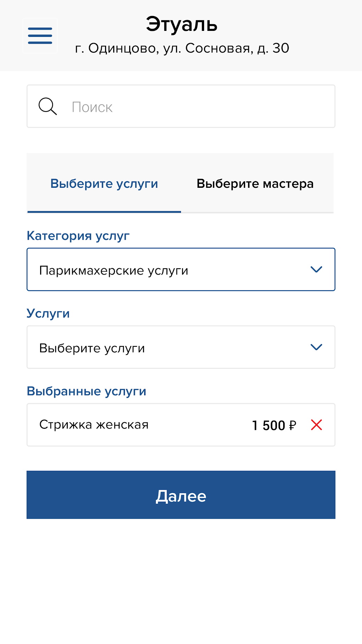Click the Услуги field label
362x644 pixels.
[48, 313]
